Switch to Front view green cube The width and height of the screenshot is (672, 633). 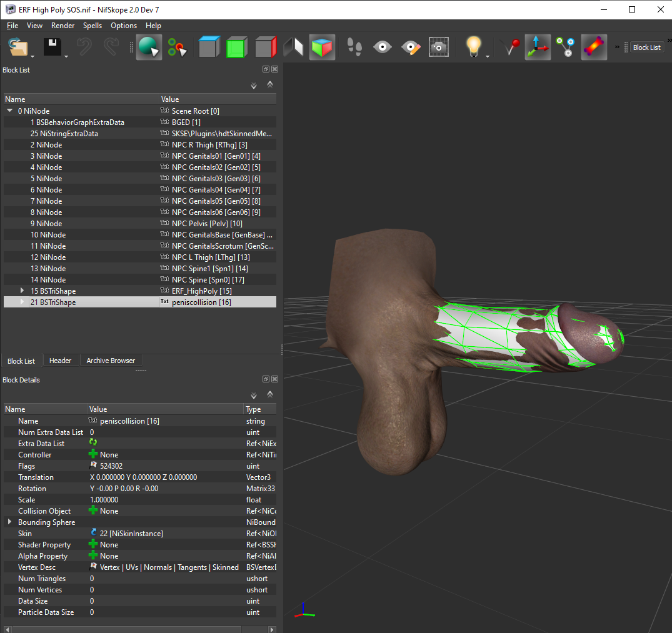236,47
